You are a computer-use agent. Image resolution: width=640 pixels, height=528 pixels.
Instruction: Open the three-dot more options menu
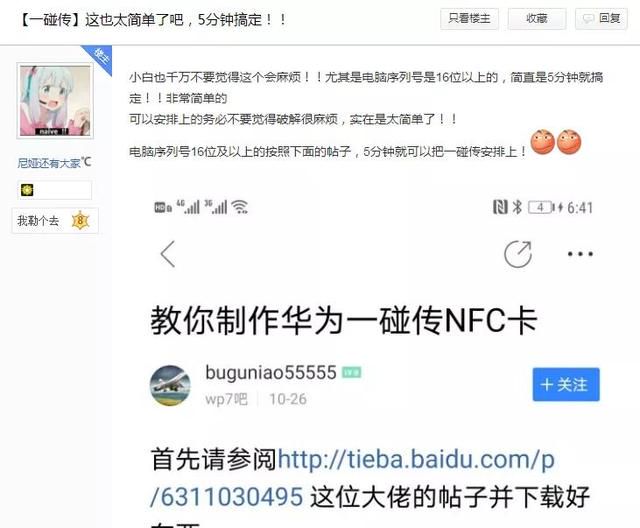(580, 254)
